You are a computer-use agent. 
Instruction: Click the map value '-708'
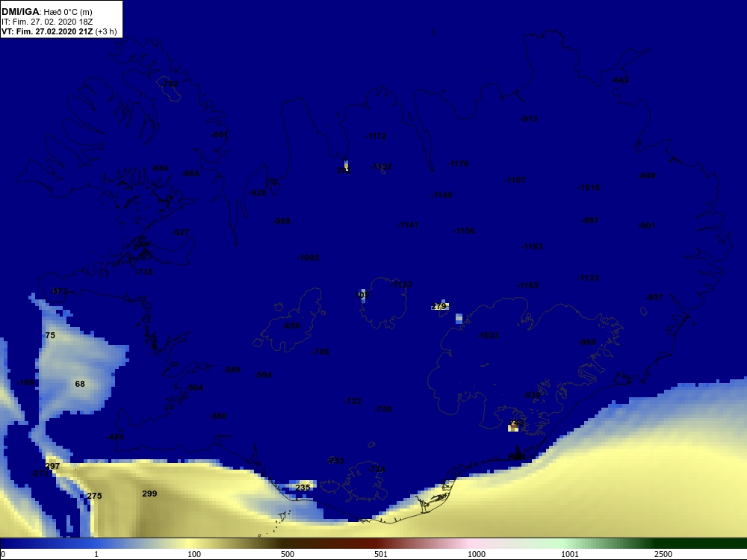tap(320, 352)
